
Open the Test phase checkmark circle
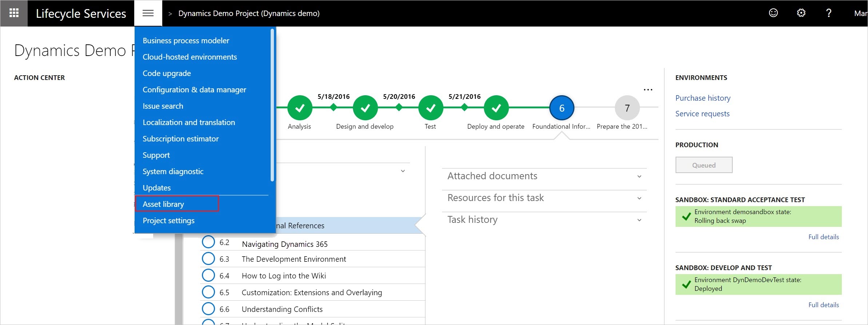(431, 108)
